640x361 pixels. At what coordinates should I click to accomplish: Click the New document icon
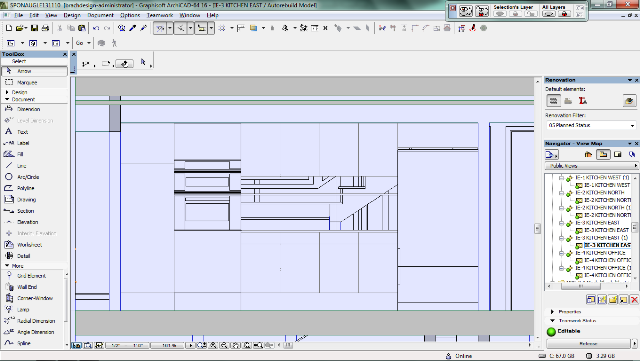coord(9,28)
